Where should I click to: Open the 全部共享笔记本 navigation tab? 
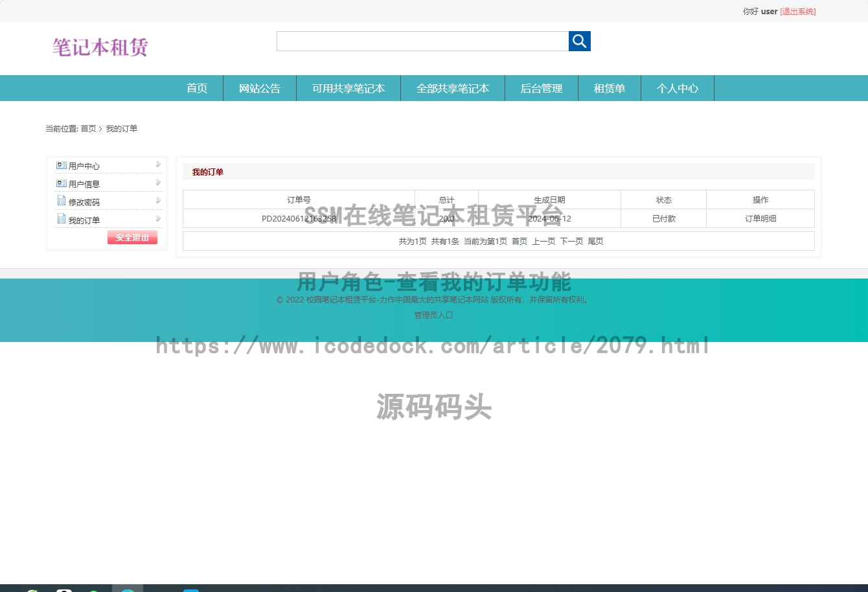click(x=453, y=89)
